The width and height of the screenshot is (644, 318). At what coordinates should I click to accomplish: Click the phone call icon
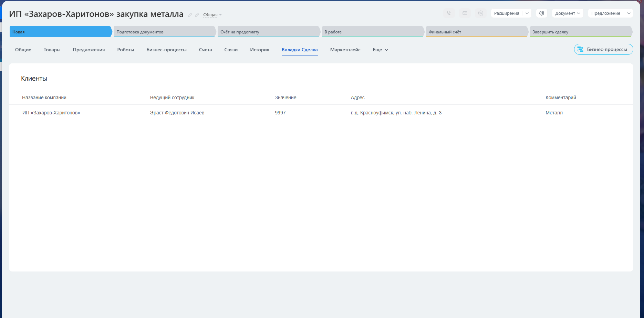(449, 13)
